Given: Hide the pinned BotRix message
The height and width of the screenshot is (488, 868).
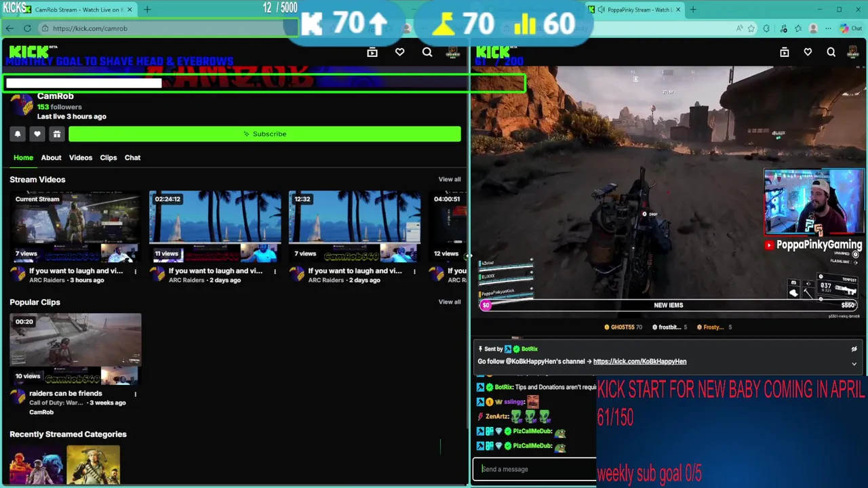Looking at the screenshot, I should [x=854, y=349].
